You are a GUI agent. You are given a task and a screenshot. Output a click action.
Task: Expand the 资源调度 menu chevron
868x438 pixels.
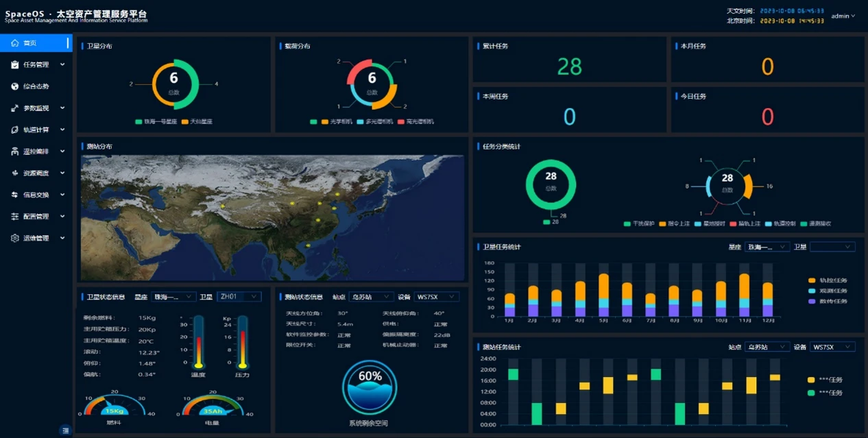pos(62,173)
